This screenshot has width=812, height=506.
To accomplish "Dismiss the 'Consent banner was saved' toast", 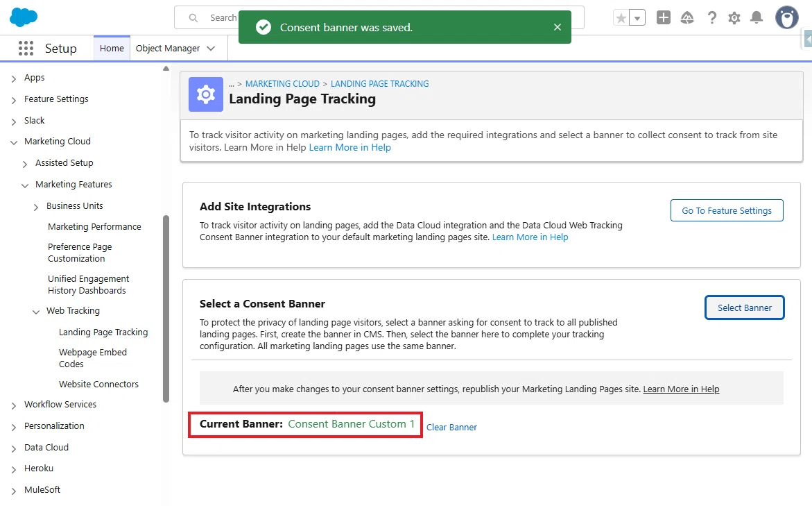I will pos(558,27).
